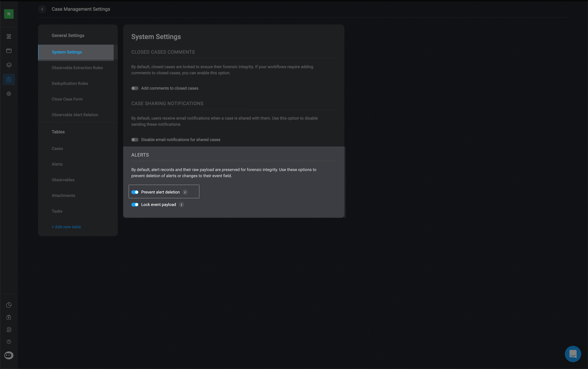Open the video play library icon

pyautogui.click(x=9, y=317)
